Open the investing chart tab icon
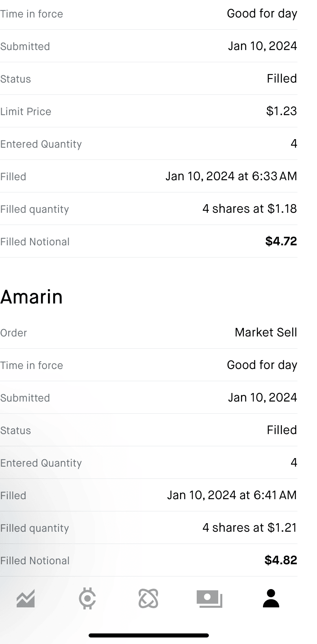This screenshot has width=317, height=644. 26,598
